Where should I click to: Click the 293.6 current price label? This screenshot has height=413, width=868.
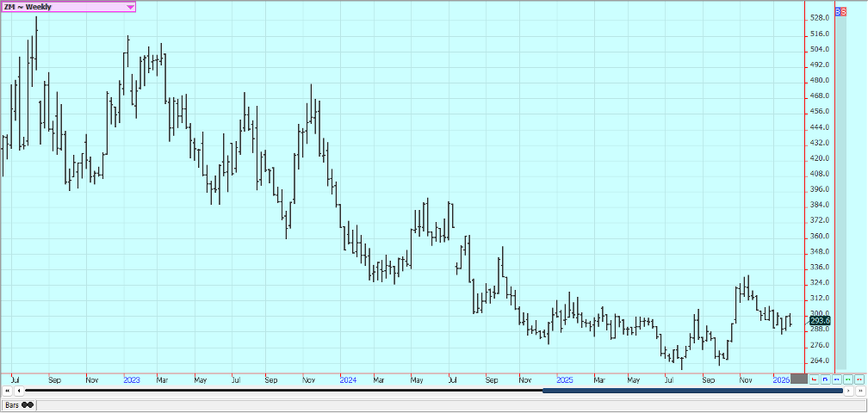[x=820, y=320]
